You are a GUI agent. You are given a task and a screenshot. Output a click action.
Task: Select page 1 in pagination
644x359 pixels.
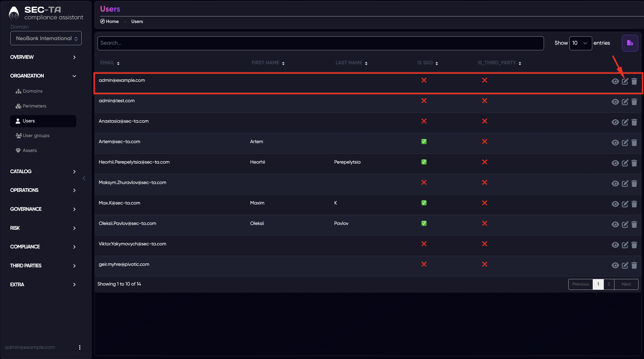(x=598, y=284)
